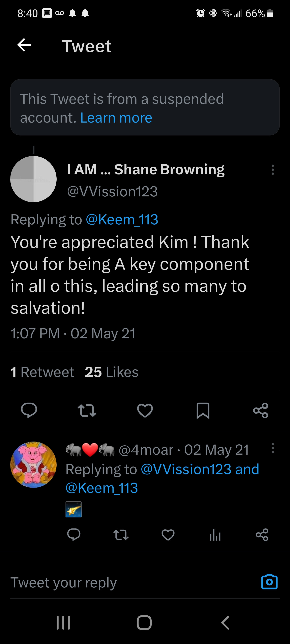
Task: Open the @4moar reply's three-dot menu
Action: click(x=273, y=448)
